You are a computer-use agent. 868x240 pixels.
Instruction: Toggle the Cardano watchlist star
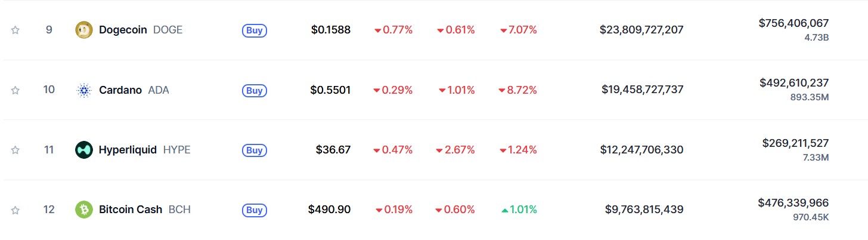[15, 90]
